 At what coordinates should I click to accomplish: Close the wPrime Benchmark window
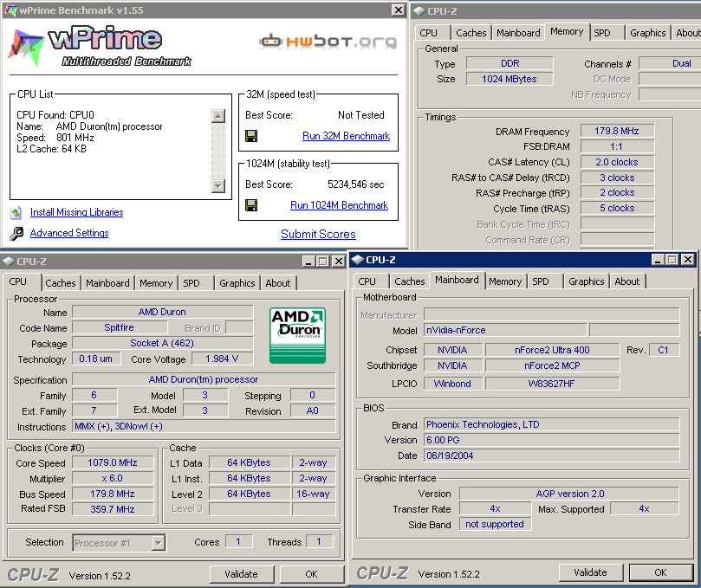click(398, 10)
